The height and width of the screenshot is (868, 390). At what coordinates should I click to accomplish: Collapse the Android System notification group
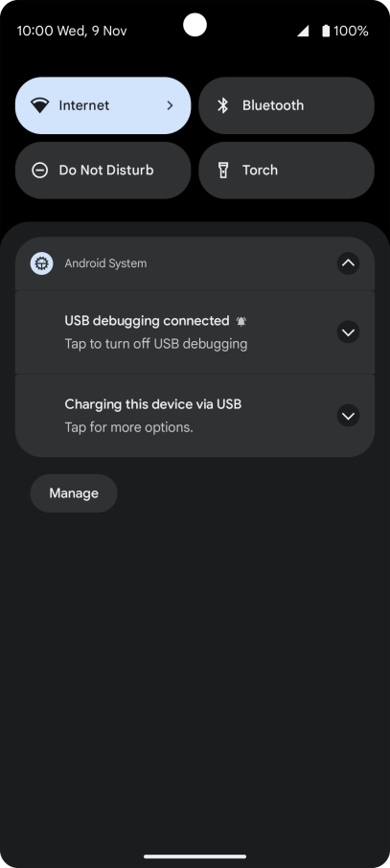tap(349, 263)
